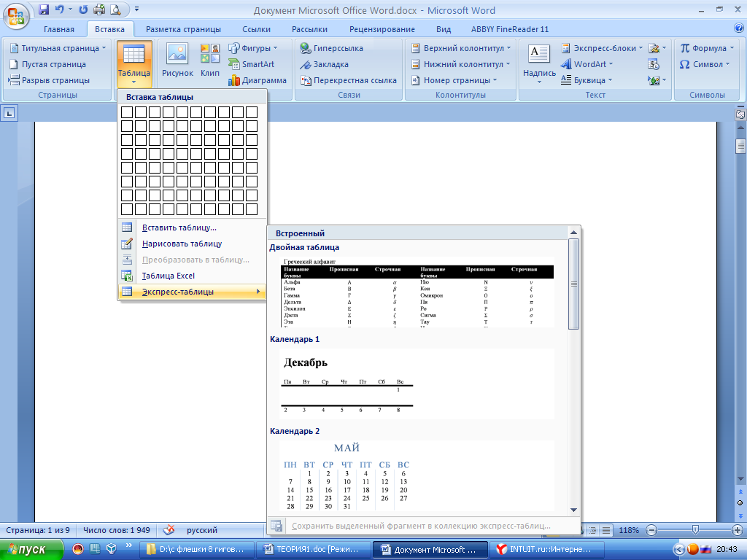The image size is (747, 560).
Task: Open the Рецензирование ribbon tab
Action: point(382,29)
